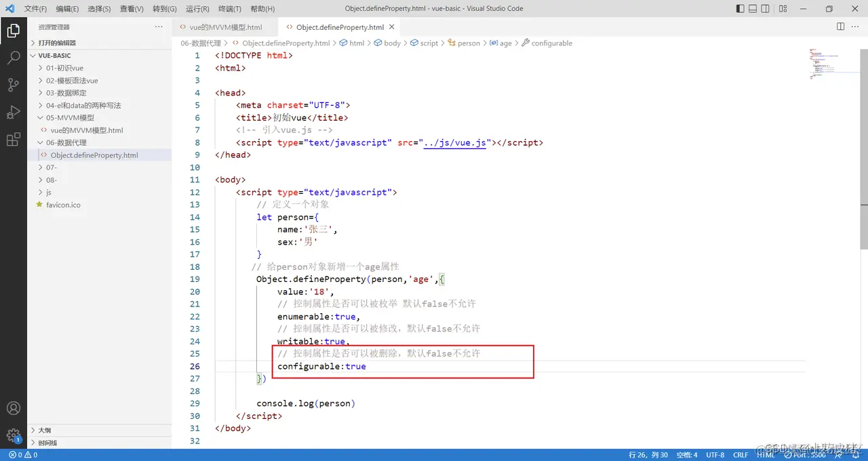The image size is (868, 461).
Task: Open 帮助(H) menu
Action: [262, 9]
